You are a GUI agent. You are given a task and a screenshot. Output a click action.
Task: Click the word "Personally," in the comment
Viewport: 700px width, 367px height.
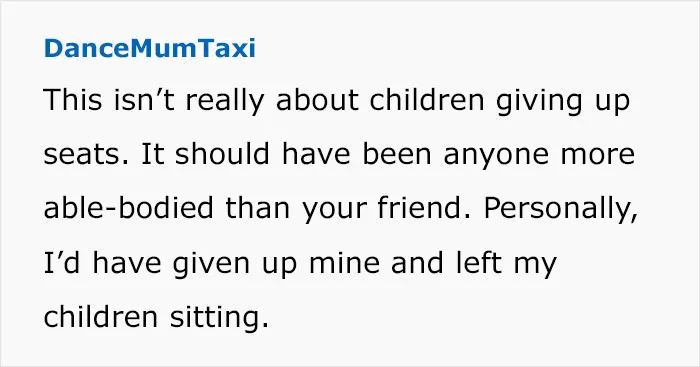pyautogui.click(x=560, y=210)
